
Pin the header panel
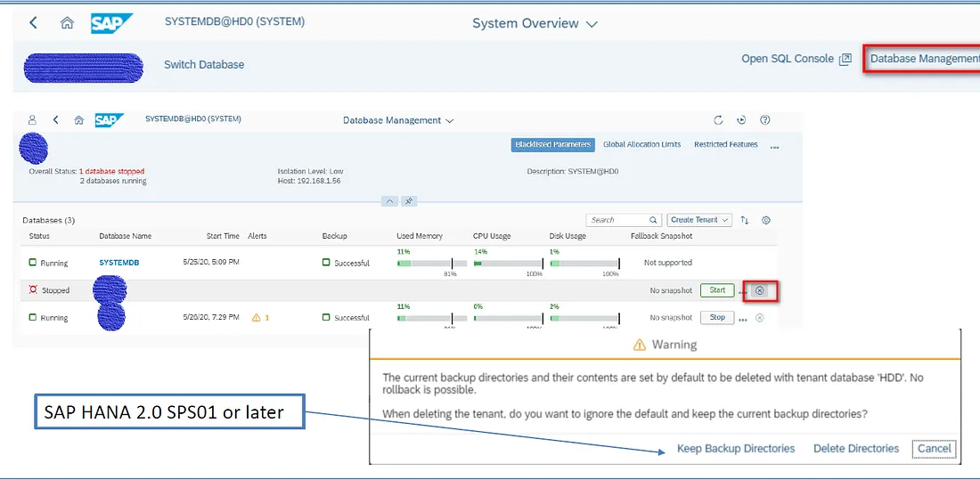click(409, 201)
